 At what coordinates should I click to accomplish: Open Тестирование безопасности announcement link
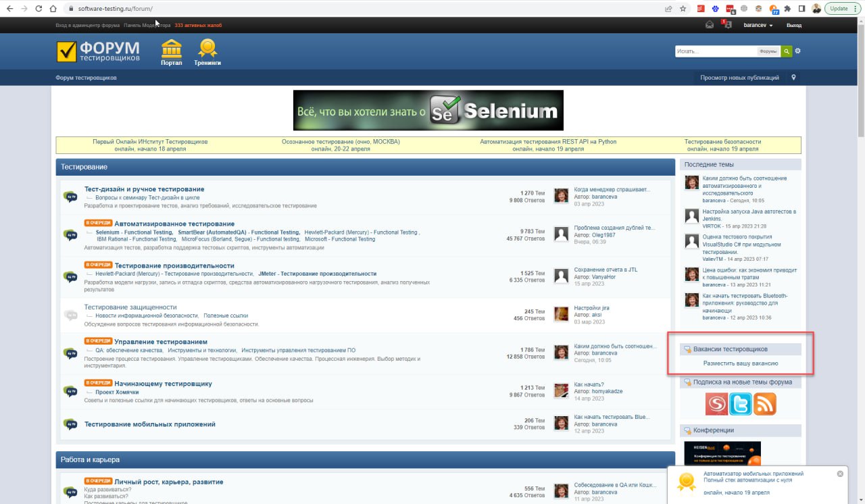click(x=722, y=142)
